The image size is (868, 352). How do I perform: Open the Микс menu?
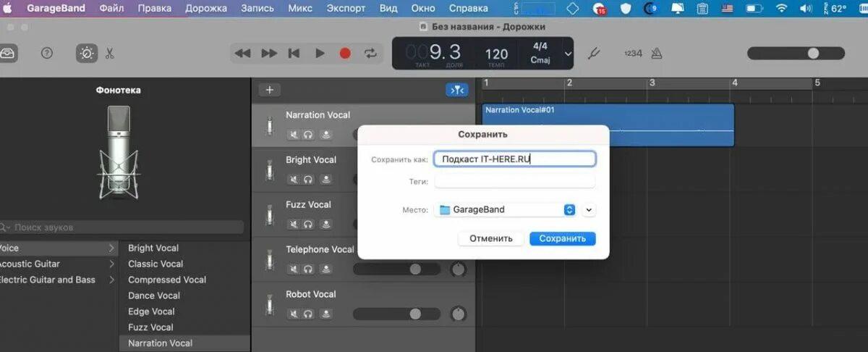[300, 9]
